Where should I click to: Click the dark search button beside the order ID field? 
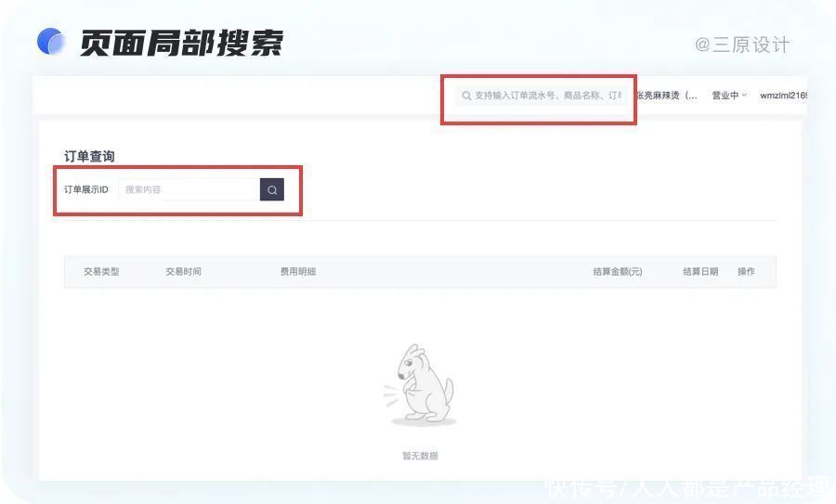click(x=272, y=189)
